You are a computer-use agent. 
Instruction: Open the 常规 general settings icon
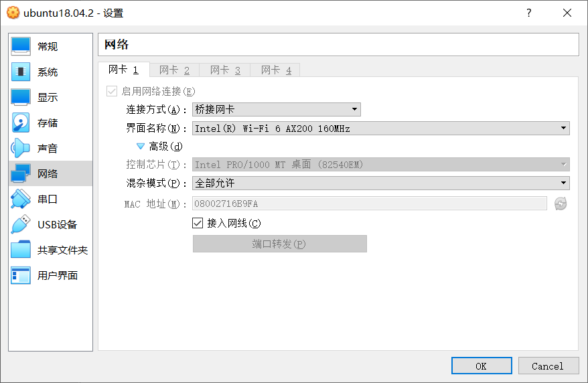pos(21,46)
